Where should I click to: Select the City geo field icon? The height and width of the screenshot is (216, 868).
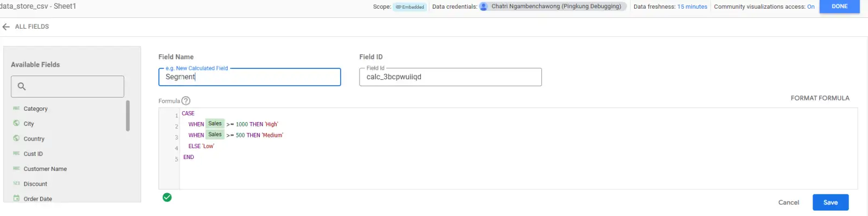16,123
